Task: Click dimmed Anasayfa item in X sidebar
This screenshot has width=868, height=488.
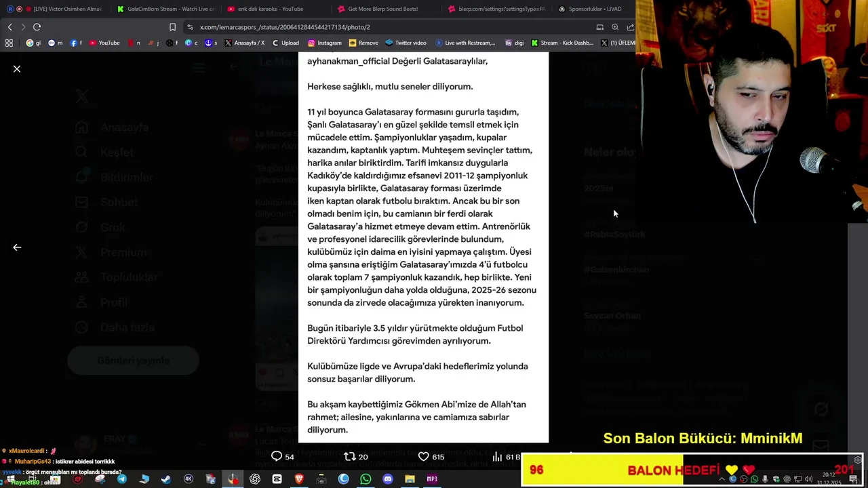Action: coord(113,127)
